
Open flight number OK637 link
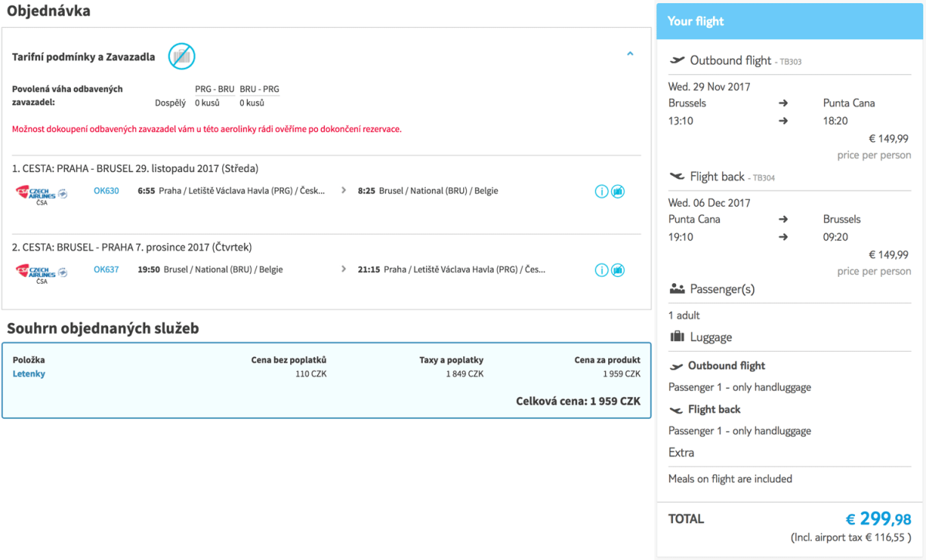(106, 269)
